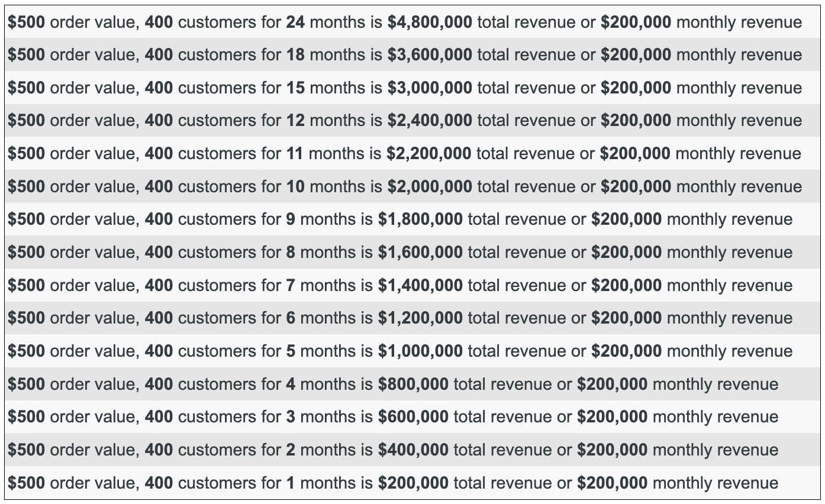This screenshot has height=504, width=825.
Task: Click the $1,600,000 total revenue amount
Action: click(420, 252)
